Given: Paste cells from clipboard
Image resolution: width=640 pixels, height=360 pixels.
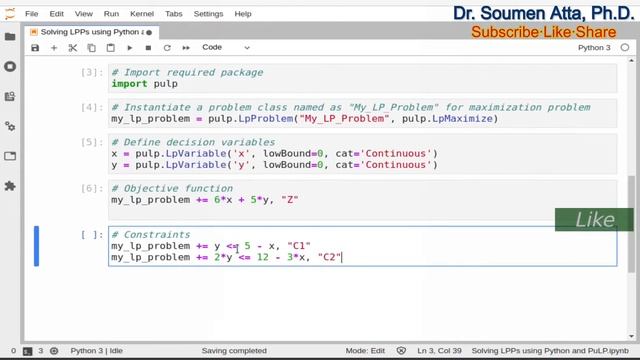Looking at the screenshot, I should 110,48.
